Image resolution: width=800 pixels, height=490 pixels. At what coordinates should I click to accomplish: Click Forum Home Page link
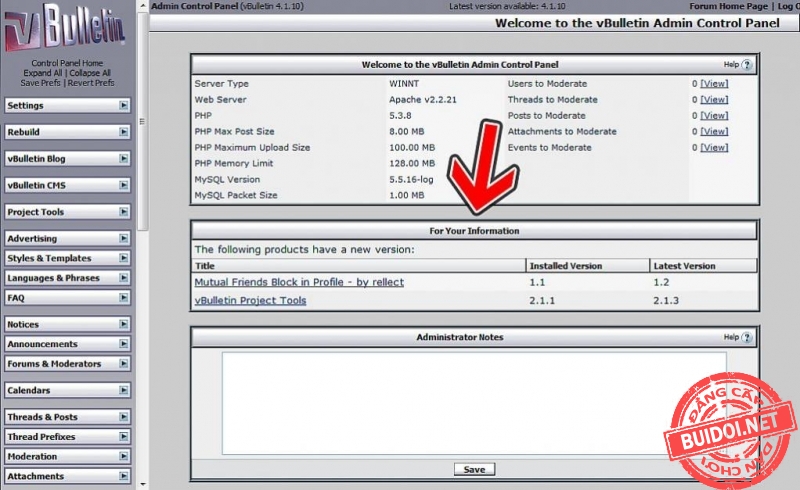point(726,6)
